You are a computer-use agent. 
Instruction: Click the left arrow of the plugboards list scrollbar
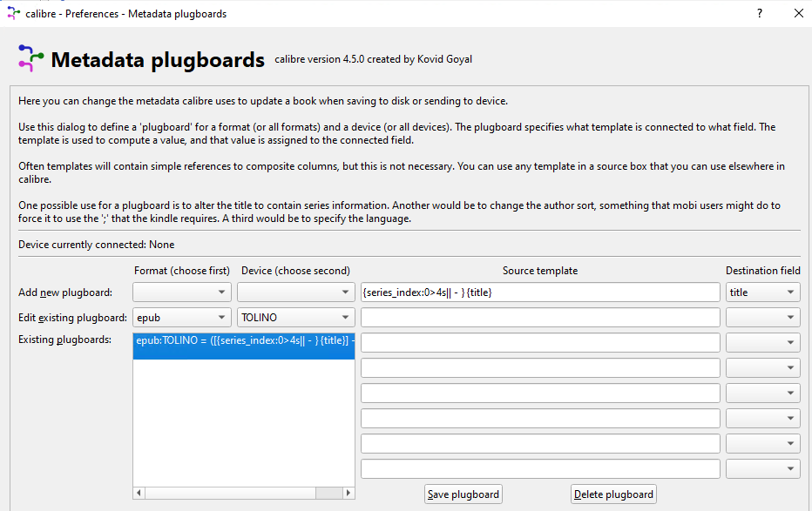point(139,493)
